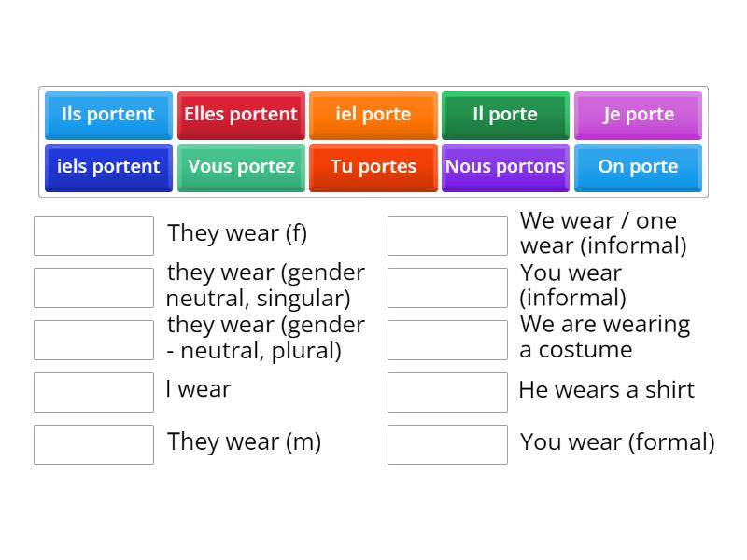747x560 pixels.
Task: Select the box for 'We wear / one wear (informal)'
Action: point(447,235)
